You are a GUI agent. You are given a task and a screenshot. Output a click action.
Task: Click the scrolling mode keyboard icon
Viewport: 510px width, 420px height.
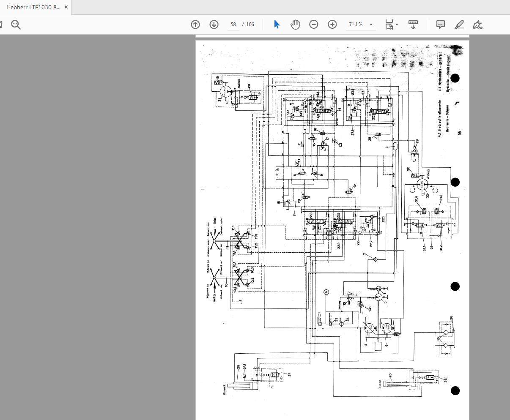coord(413,25)
